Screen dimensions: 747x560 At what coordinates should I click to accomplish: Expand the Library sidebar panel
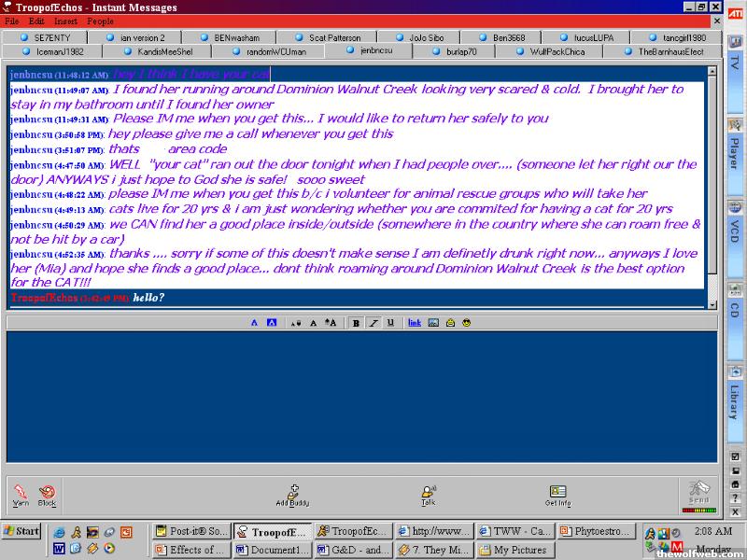(x=735, y=401)
